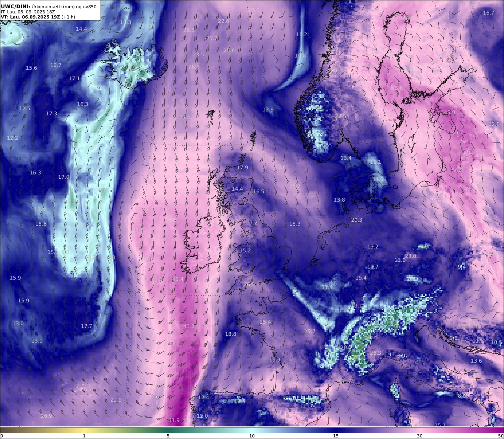Select the 16.7 value in the top-right corner
Screen dimensions: 504x439
(488, 13)
